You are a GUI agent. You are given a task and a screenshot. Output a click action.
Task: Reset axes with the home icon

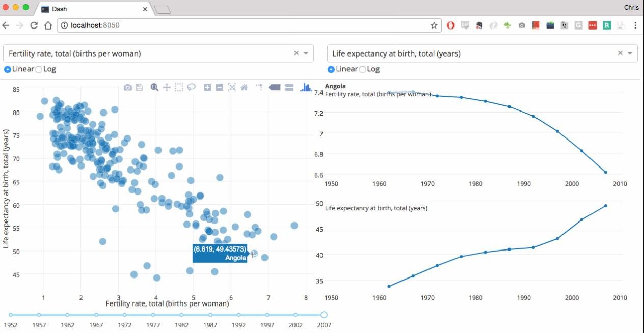[244, 87]
